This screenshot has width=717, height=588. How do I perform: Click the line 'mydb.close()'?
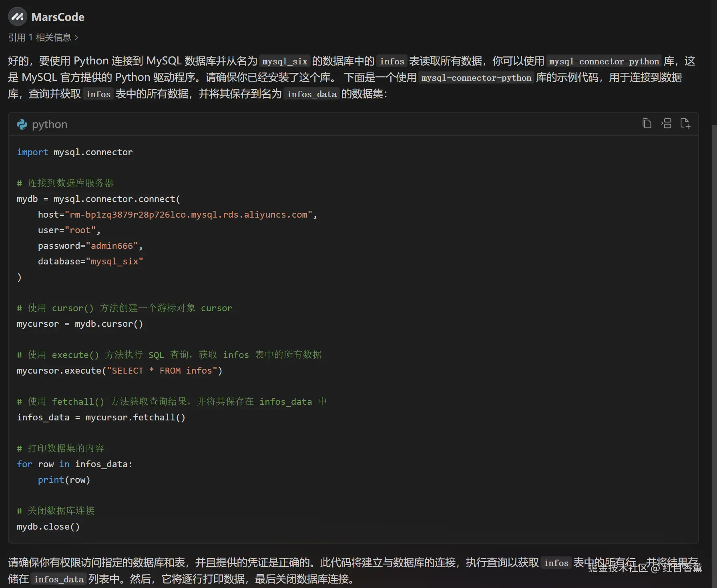tap(48, 527)
